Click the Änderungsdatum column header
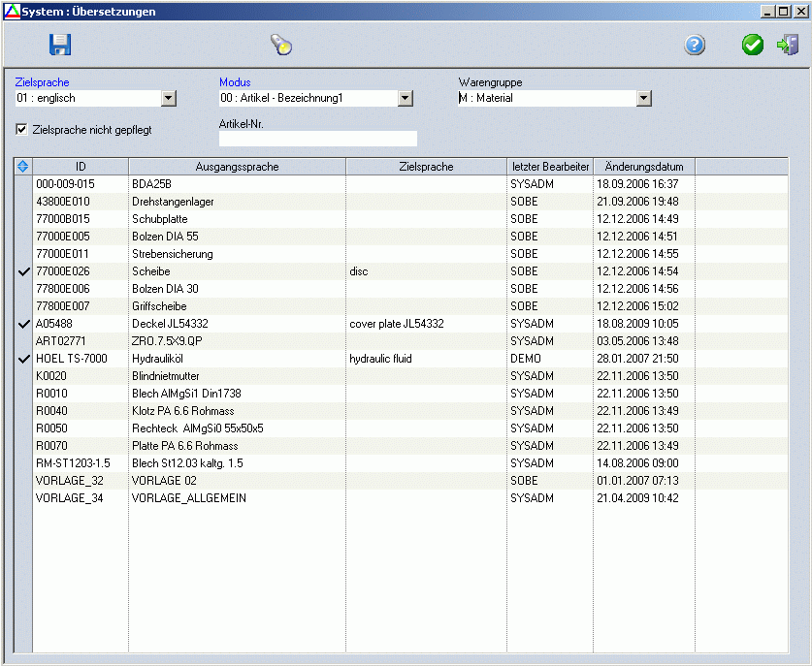This screenshot has height=666, width=812. pyautogui.click(x=644, y=167)
